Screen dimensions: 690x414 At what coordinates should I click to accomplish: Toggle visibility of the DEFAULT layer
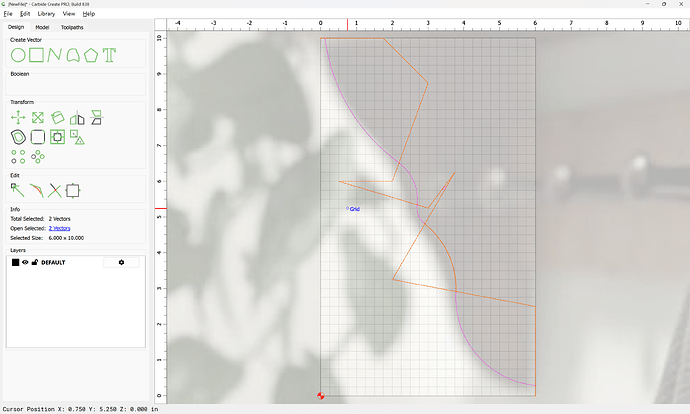(x=25, y=262)
